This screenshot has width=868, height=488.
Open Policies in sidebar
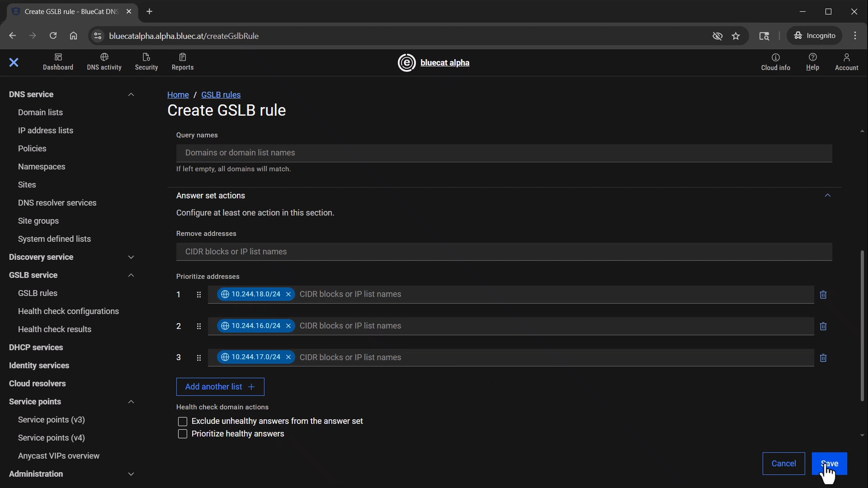(32, 149)
